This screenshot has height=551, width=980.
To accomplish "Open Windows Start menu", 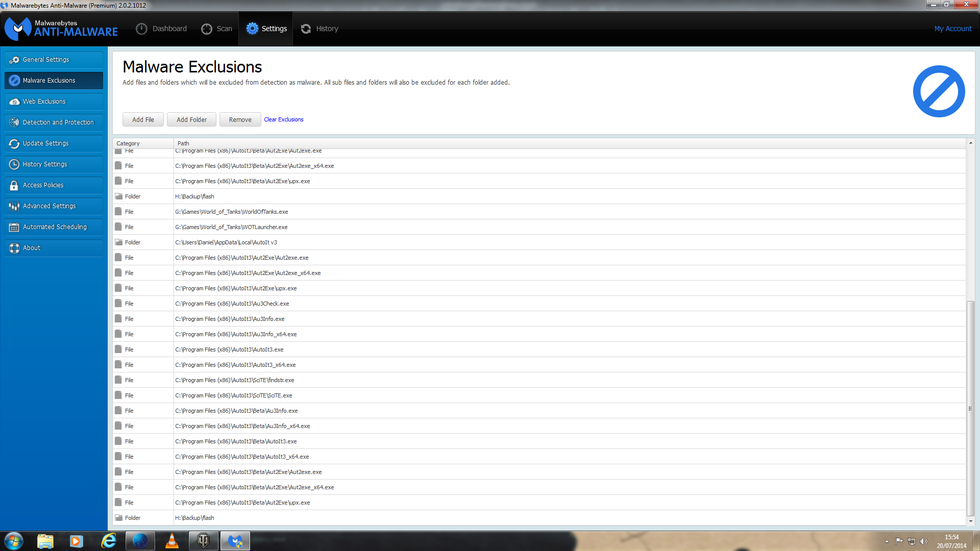I will [x=14, y=541].
